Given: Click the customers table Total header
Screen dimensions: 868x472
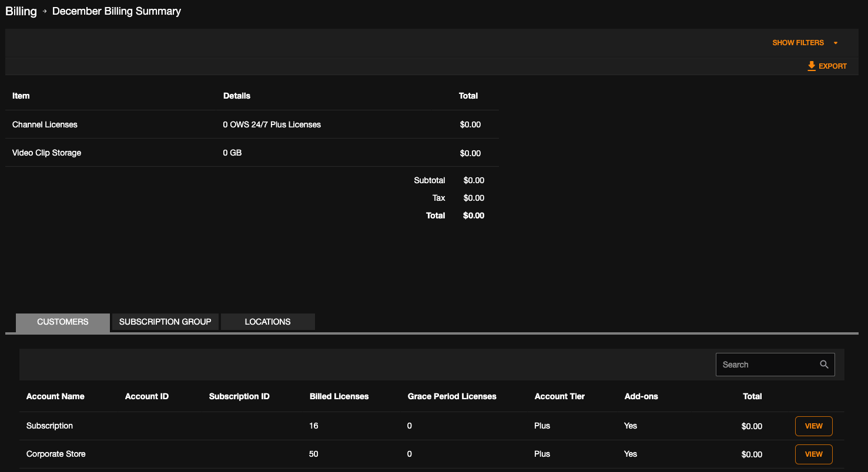Looking at the screenshot, I should pos(752,396).
